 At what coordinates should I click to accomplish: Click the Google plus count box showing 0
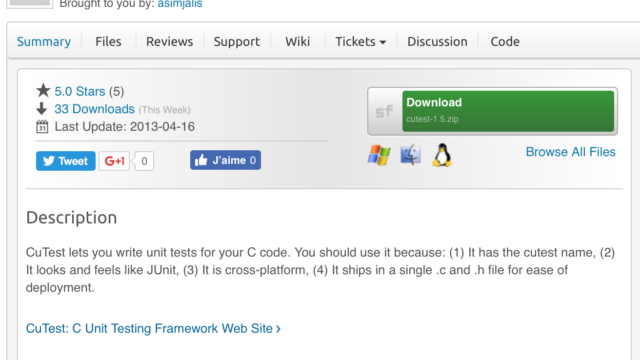pyautogui.click(x=144, y=161)
